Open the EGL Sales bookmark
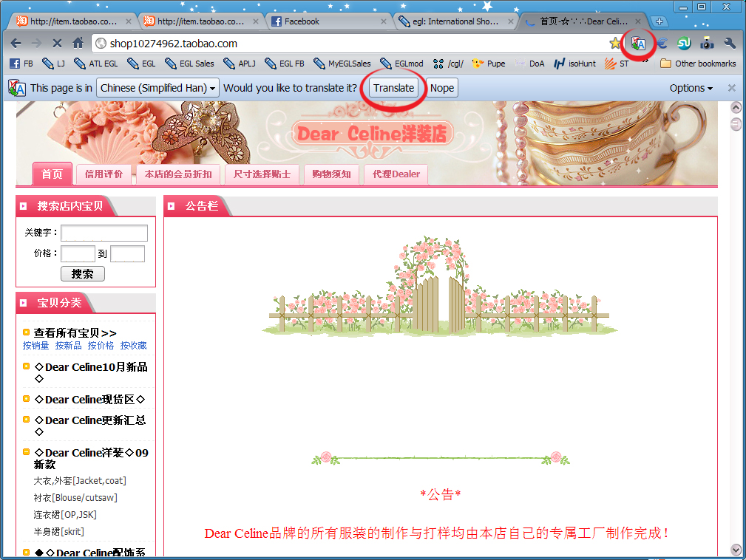The width and height of the screenshot is (746, 560). coord(189,64)
